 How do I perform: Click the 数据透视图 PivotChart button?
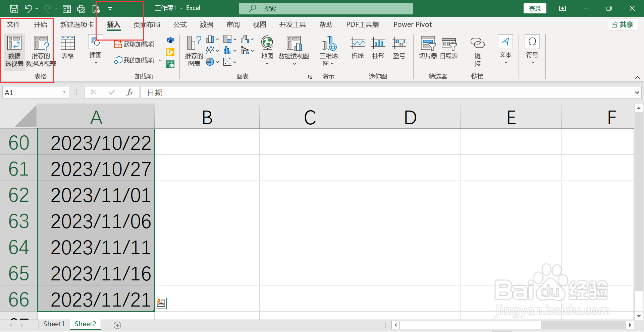tap(293, 50)
